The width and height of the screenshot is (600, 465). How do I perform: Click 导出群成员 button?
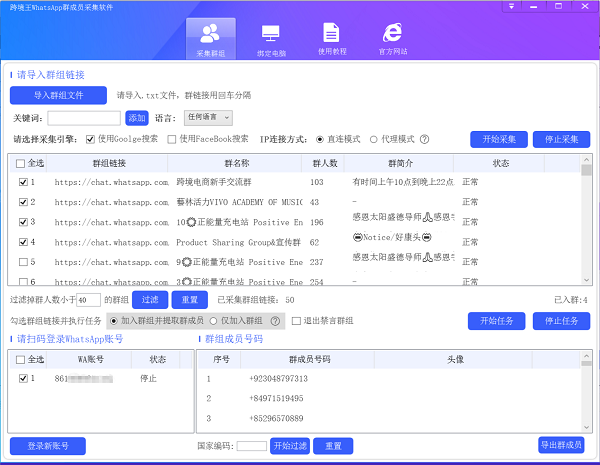tap(561, 445)
